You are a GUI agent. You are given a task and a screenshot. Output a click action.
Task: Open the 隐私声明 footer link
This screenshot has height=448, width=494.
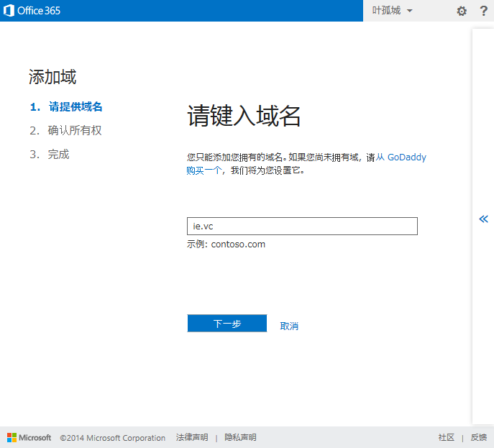(240, 437)
